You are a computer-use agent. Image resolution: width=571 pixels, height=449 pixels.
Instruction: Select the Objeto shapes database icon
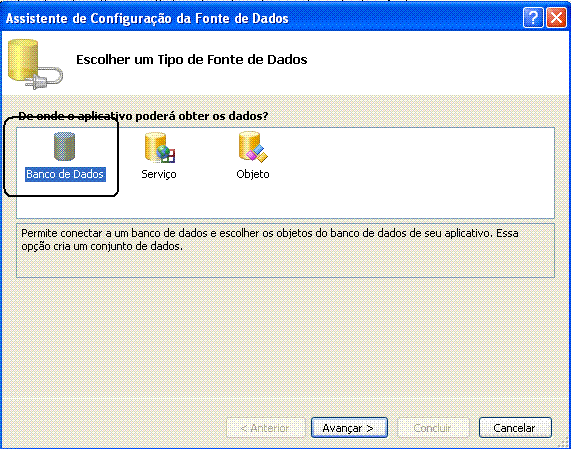pyautogui.click(x=253, y=147)
